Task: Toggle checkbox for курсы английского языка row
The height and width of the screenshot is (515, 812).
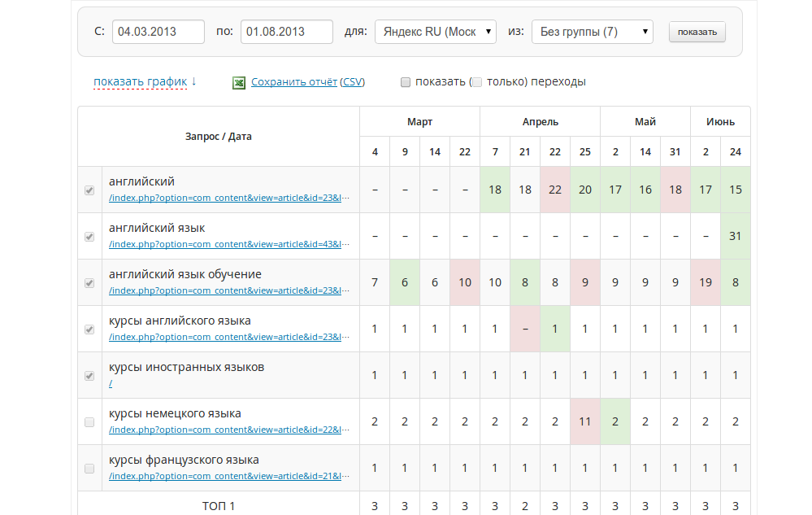Action: (89, 330)
